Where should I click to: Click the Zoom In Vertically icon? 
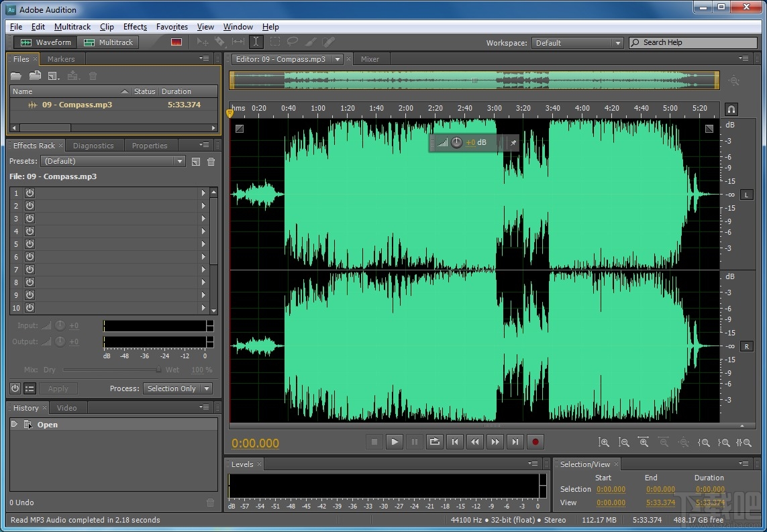tap(603, 442)
